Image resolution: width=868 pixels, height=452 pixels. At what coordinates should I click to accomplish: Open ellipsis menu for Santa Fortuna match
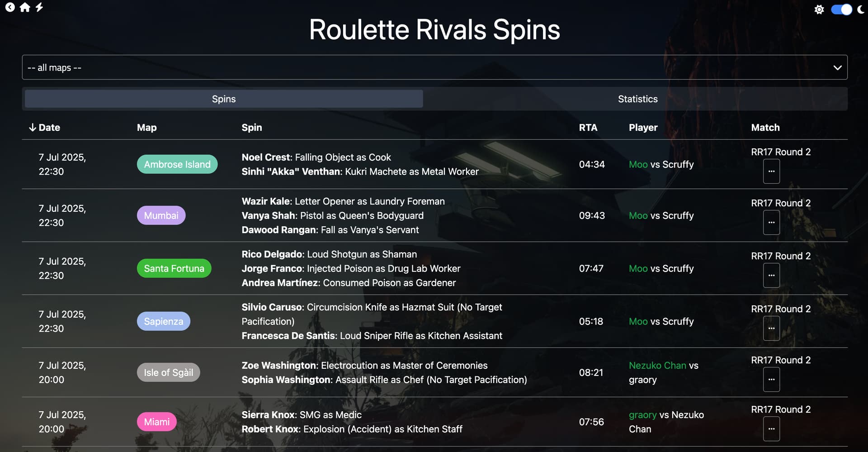pyautogui.click(x=771, y=276)
